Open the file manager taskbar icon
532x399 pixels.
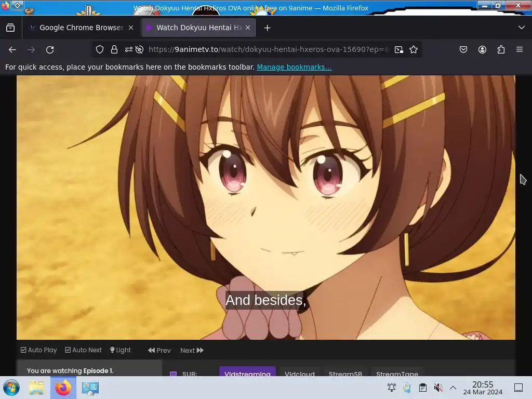(x=36, y=388)
